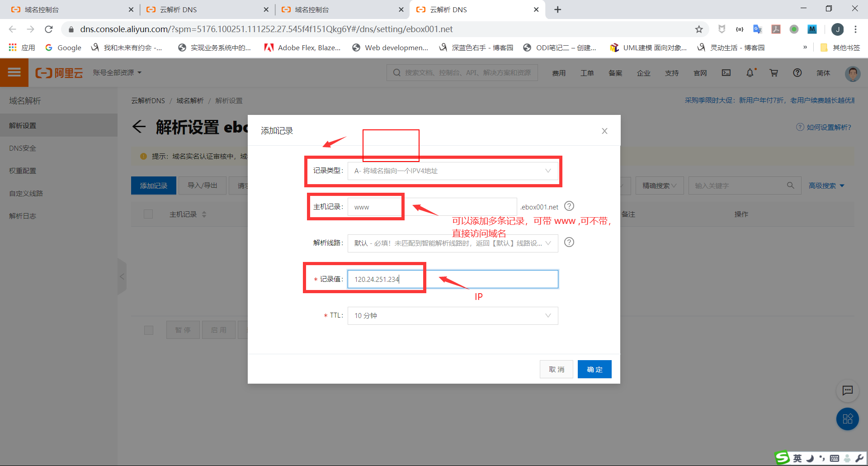Open the shopping cart icon
The width and height of the screenshot is (868, 466).
coord(774,72)
